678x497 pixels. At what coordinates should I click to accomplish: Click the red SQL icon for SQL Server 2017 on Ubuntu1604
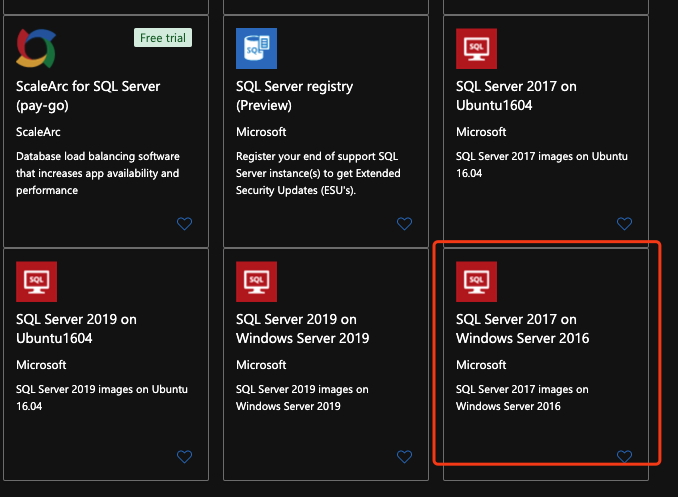point(477,48)
